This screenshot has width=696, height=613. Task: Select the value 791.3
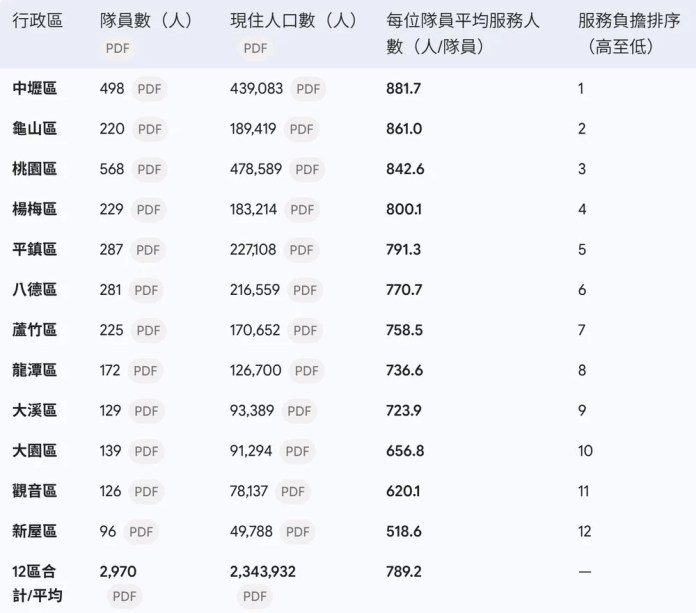pyautogui.click(x=403, y=250)
